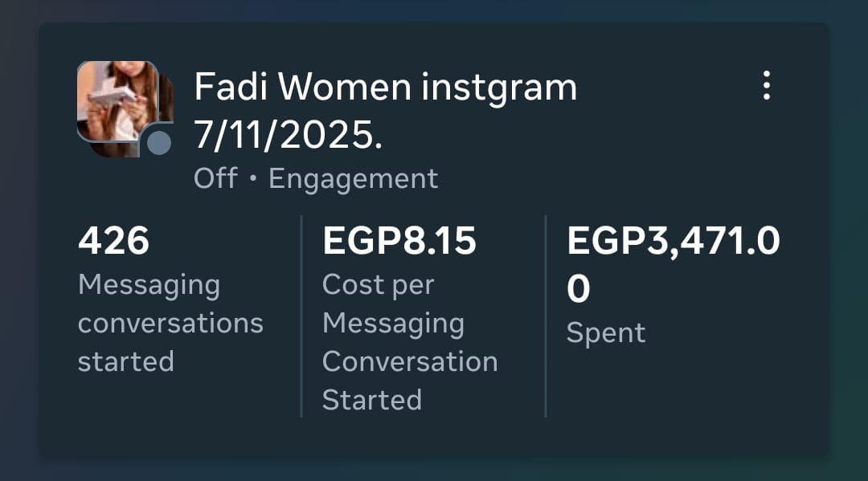
Task: Click the grey status dot on the thumbnail
Action: coord(159,143)
